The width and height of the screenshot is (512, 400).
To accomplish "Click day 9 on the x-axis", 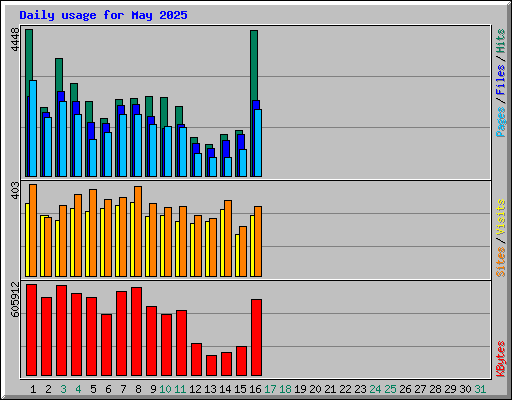I will [153, 389].
